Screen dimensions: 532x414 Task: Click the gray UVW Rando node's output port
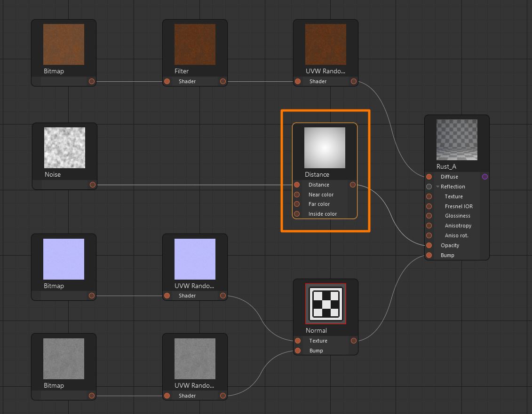coord(222,396)
